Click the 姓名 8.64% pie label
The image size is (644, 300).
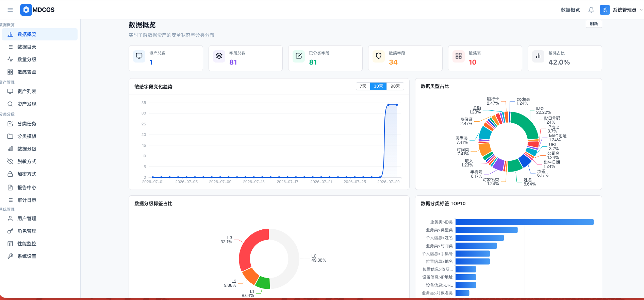coord(529,182)
